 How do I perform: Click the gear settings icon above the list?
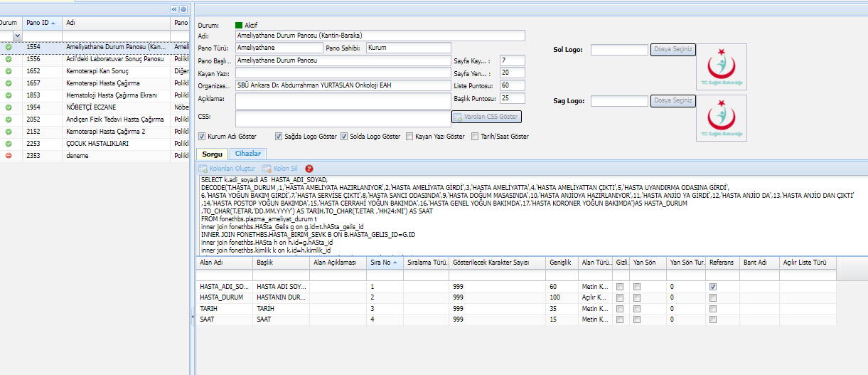coord(183,9)
